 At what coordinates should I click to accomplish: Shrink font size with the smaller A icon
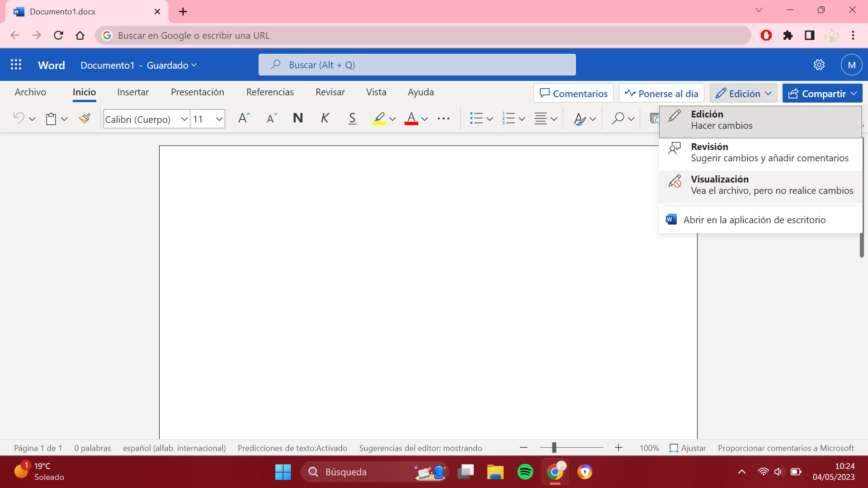pyautogui.click(x=271, y=118)
